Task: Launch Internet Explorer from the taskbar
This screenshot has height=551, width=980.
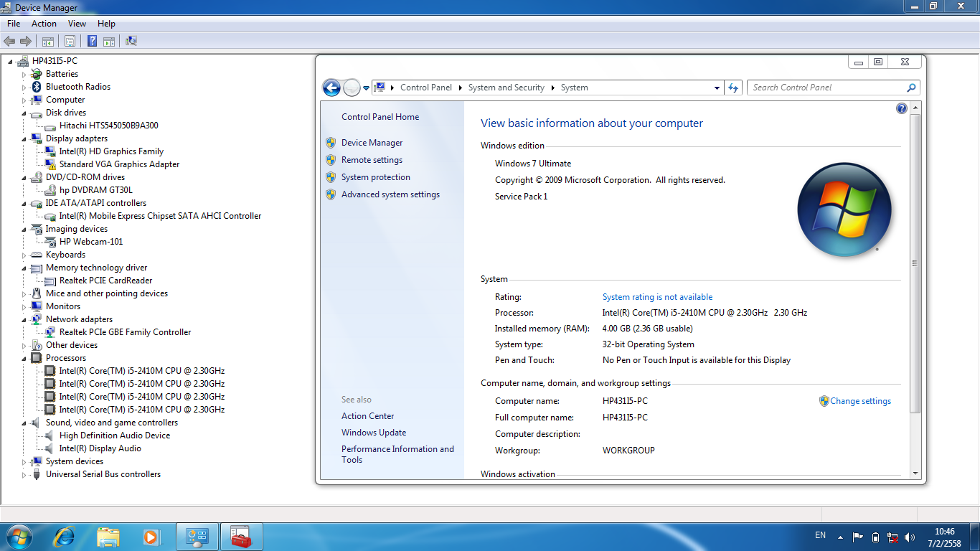Action: click(65, 537)
